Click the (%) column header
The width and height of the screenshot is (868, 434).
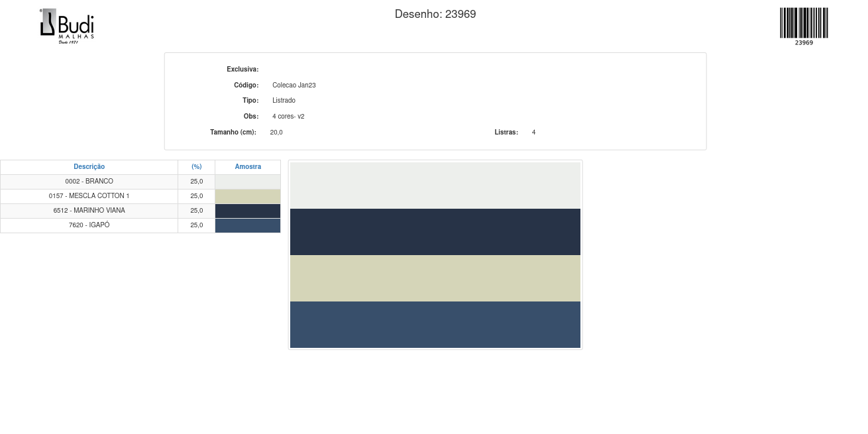[x=196, y=167]
